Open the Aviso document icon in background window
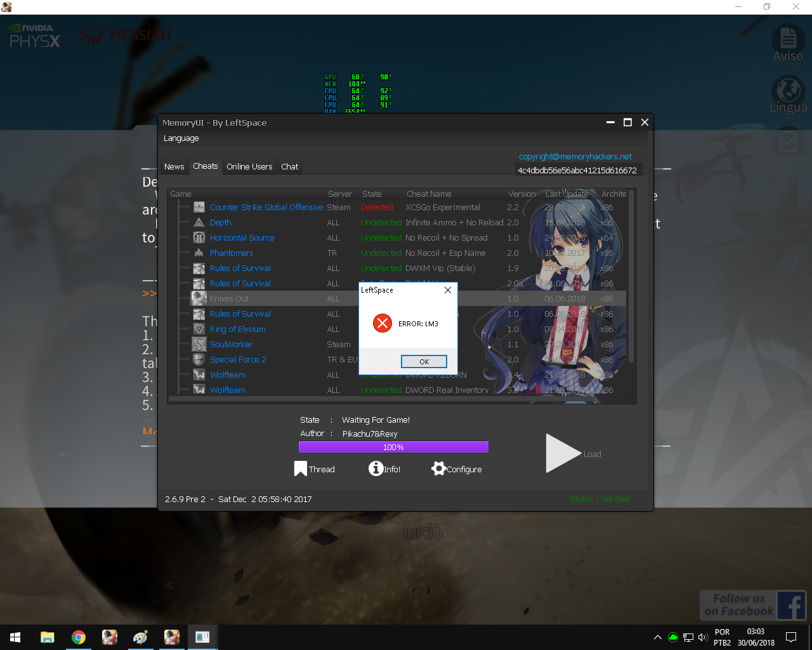Viewport: 812px width, 650px height. [788, 39]
